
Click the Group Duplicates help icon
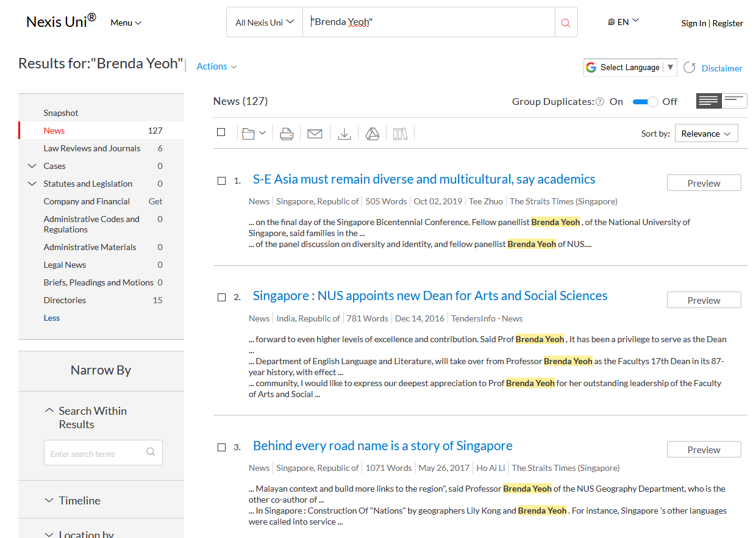coord(600,102)
